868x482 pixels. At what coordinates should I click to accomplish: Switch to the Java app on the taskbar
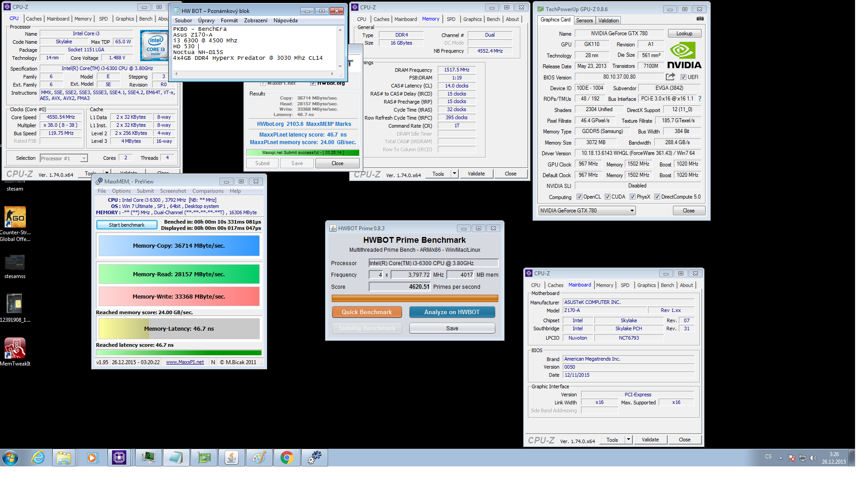pos(232,458)
